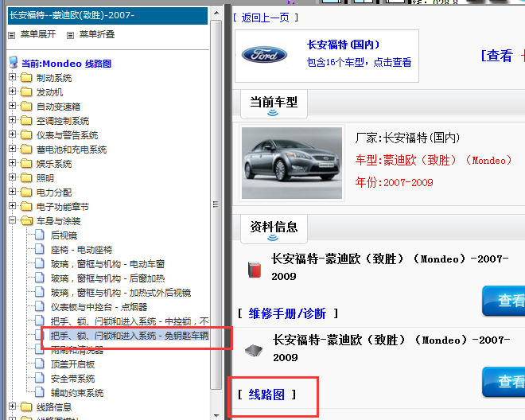Screen dimensions: 525x420
Task: Select the 当前车型 tab
Action: [274, 104]
